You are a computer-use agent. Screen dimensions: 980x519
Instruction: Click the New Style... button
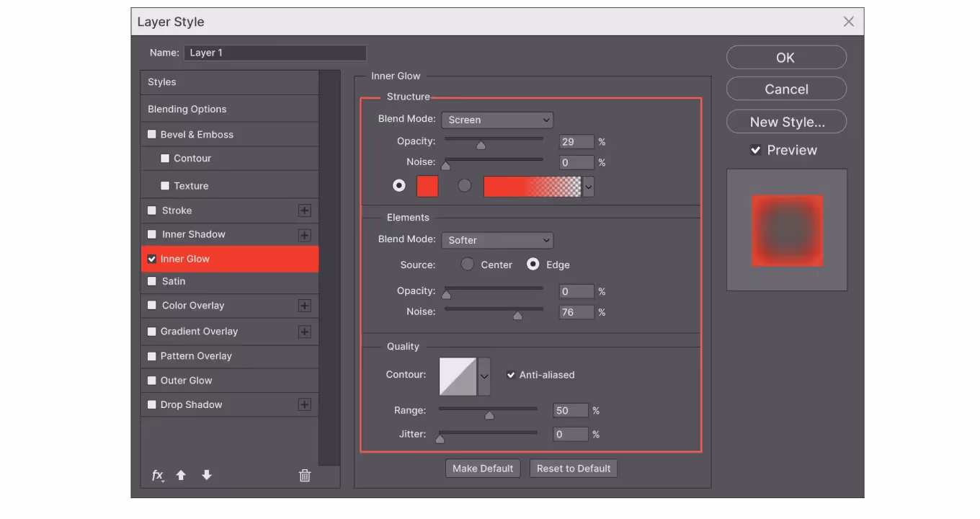pyautogui.click(x=786, y=122)
